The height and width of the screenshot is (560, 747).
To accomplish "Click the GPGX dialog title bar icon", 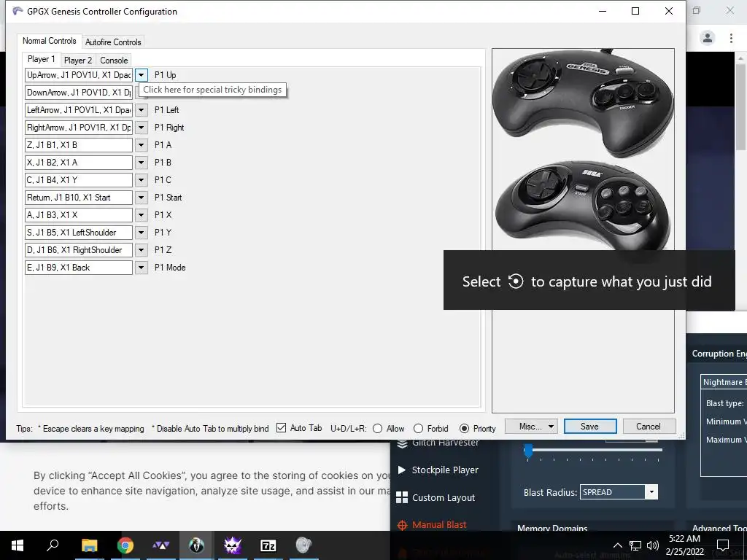I will (x=18, y=11).
